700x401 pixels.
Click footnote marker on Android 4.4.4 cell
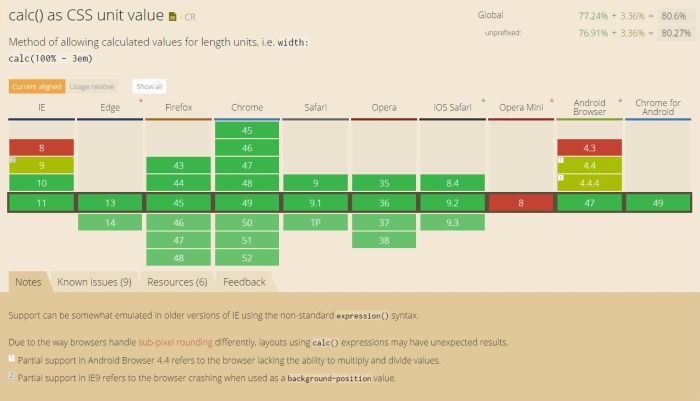561,178
